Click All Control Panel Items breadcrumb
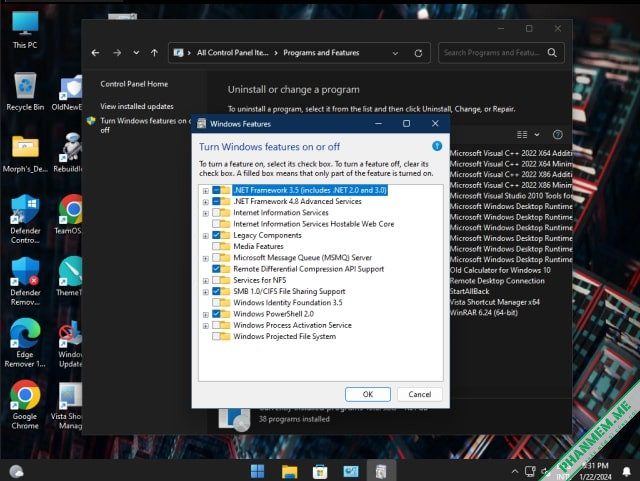 (232, 53)
